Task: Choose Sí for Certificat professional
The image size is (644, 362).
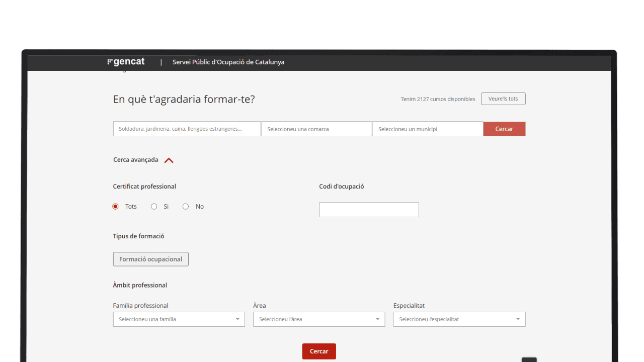Action: coord(154,207)
